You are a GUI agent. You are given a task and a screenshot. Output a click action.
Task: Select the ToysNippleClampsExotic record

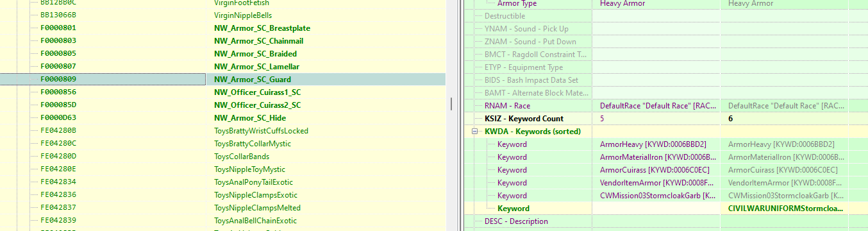coord(256,195)
